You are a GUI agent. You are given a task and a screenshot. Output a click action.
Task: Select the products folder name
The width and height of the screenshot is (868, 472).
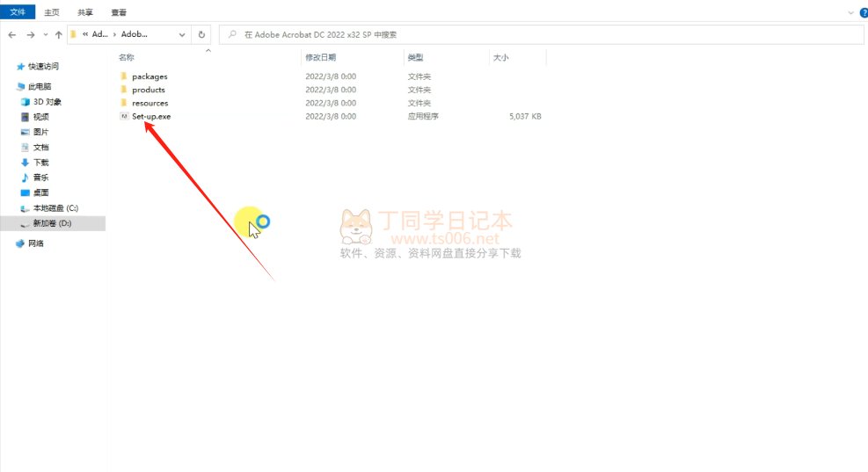[x=149, y=90]
